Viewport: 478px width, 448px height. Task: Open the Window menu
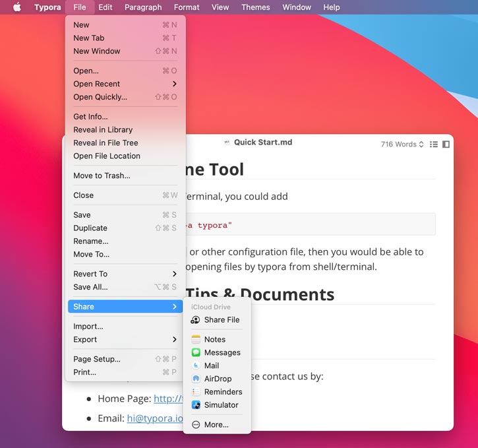[297, 7]
